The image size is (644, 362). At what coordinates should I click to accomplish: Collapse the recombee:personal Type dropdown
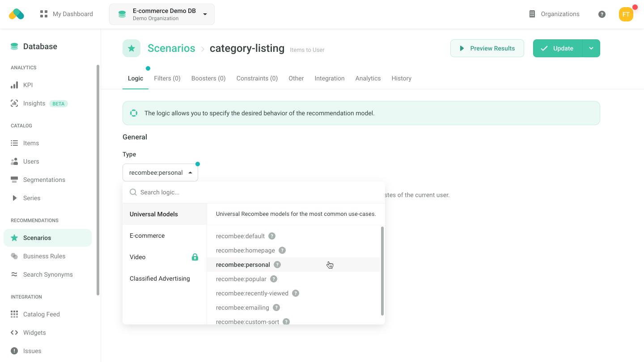(x=160, y=173)
